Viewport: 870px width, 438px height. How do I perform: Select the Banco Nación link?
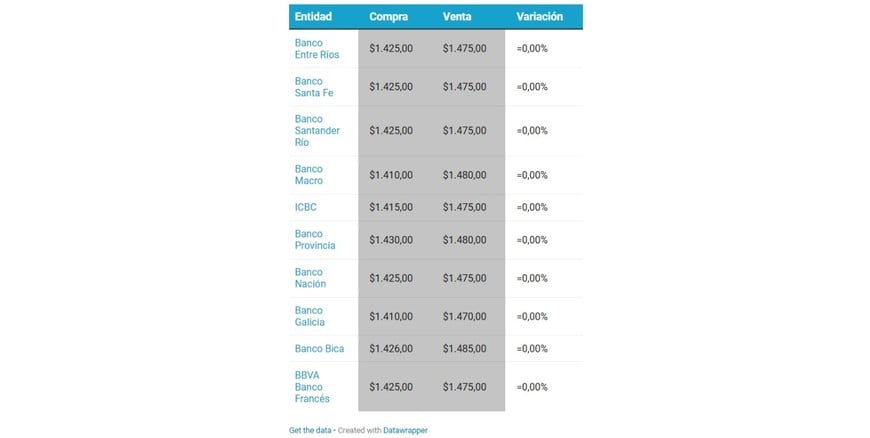pyautogui.click(x=310, y=278)
